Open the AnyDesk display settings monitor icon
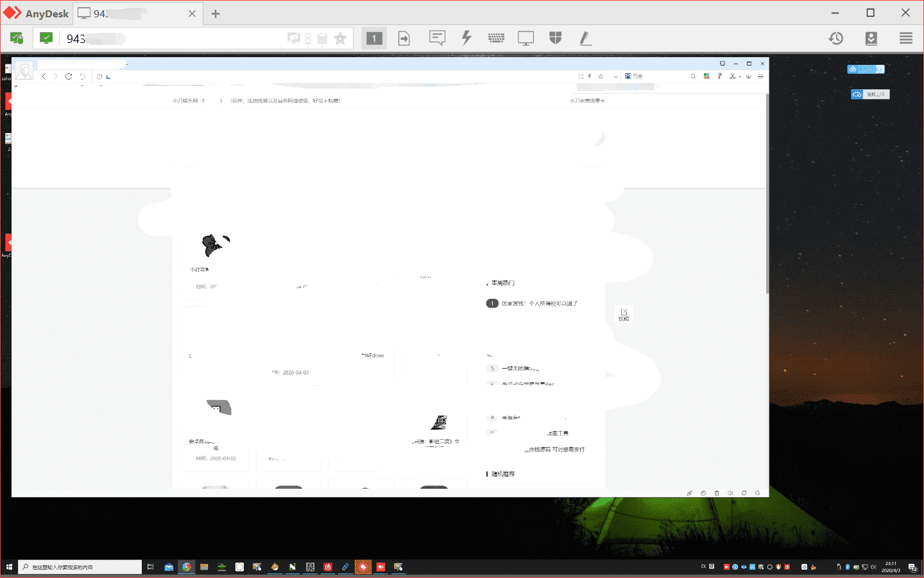924x578 pixels. [x=526, y=39]
